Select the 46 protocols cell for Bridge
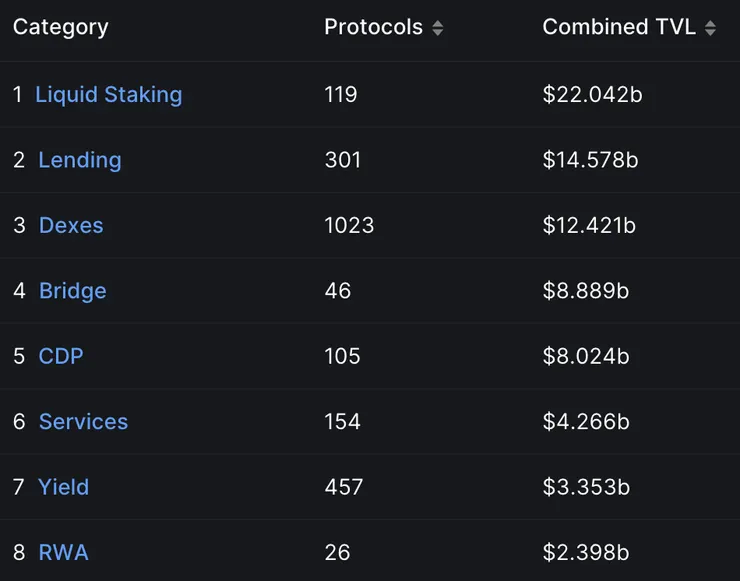 [337, 291]
